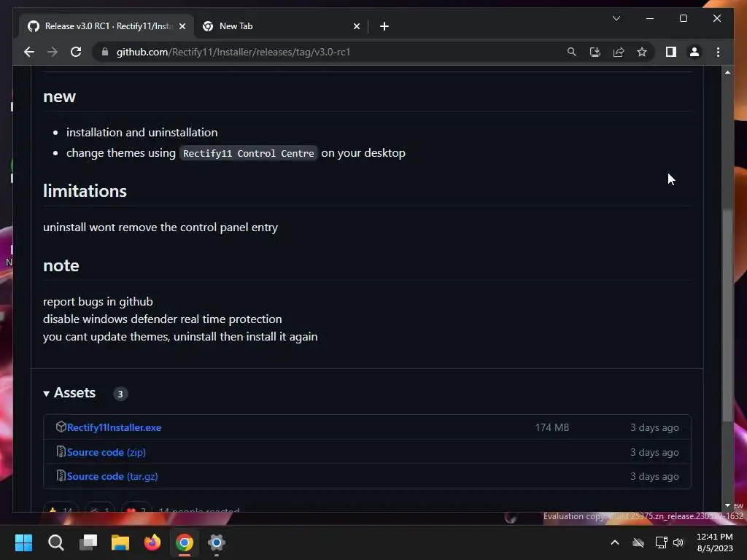Click scrollbar down arrow

click(727, 505)
